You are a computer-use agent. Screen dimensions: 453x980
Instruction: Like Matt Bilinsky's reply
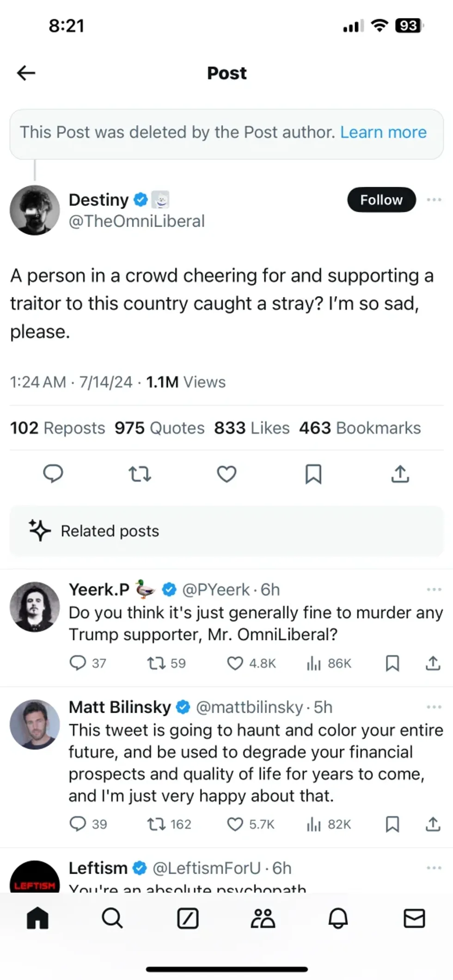click(235, 824)
